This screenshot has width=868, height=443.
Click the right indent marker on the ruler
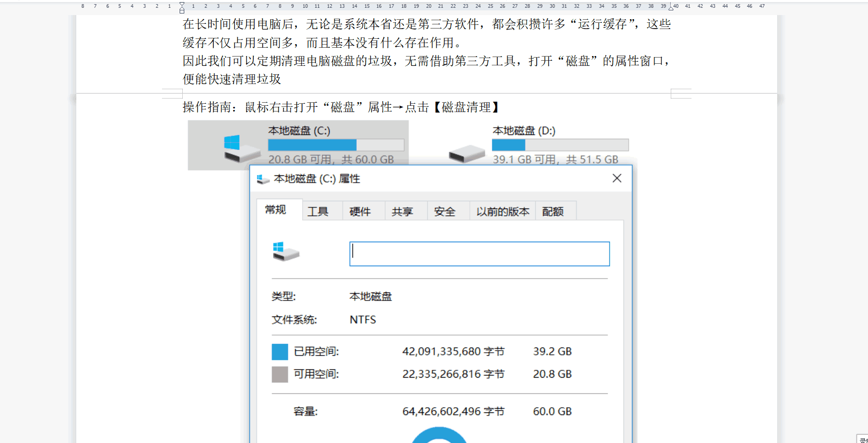pyautogui.click(x=671, y=8)
